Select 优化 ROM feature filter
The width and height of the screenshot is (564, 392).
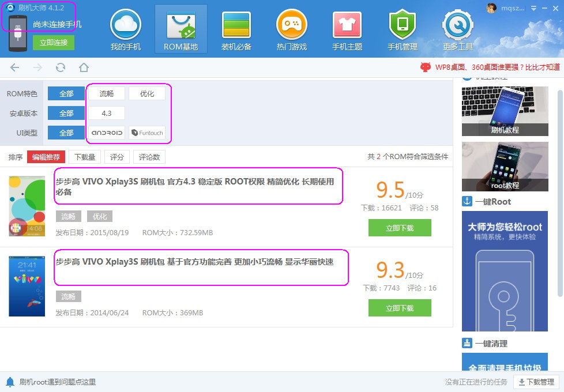click(147, 93)
